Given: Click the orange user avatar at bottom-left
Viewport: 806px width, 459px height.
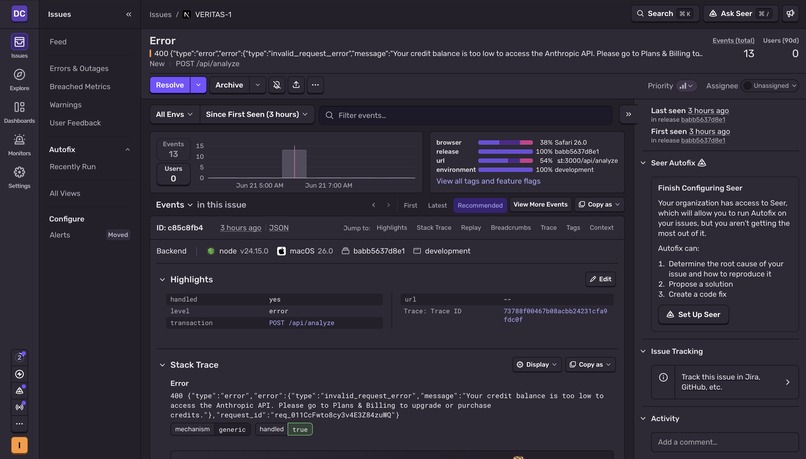Looking at the screenshot, I should (19, 445).
